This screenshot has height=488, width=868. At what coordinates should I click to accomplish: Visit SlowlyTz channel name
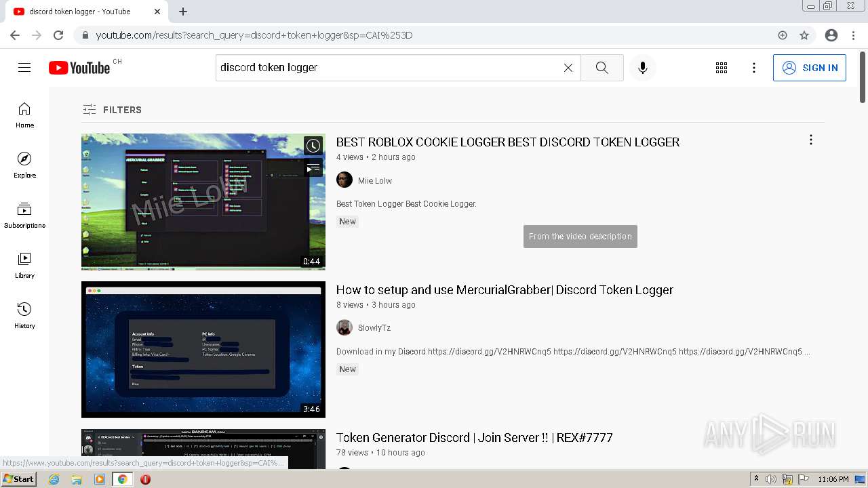tap(374, 328)
